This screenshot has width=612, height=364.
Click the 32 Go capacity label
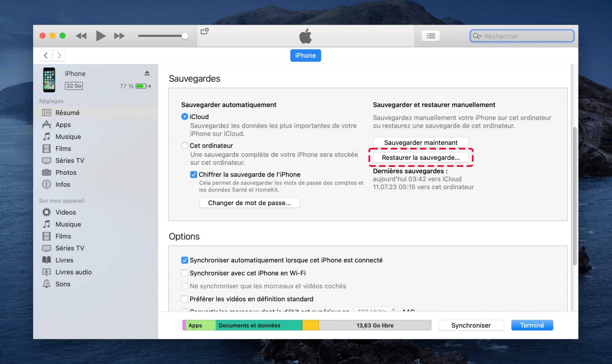(x=74, y=86)
